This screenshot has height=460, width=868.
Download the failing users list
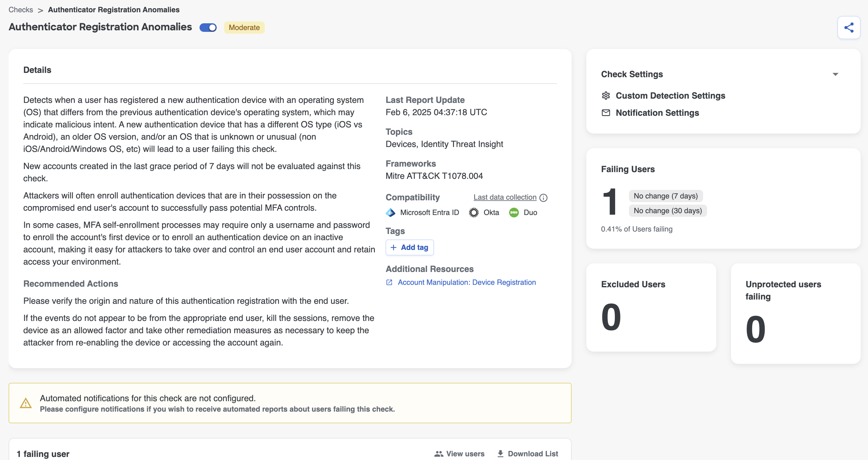pos(527,454)
